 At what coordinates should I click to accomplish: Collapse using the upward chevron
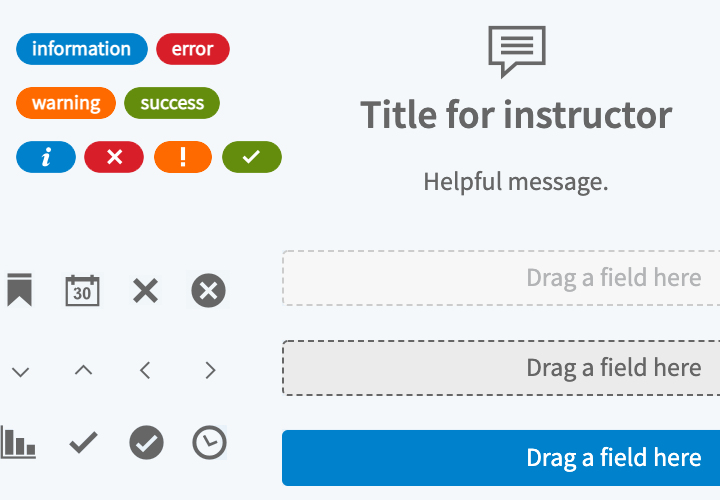tap(84, 370)
